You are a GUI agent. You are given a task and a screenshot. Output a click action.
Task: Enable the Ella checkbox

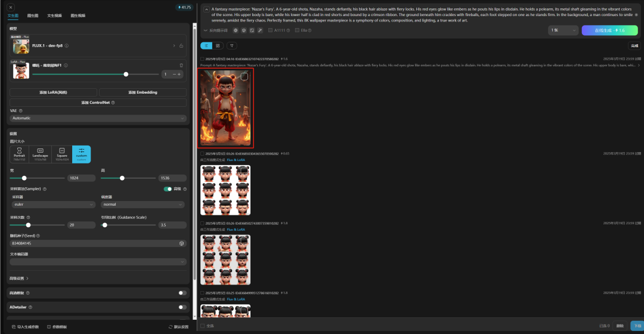[x=297, y=30]
